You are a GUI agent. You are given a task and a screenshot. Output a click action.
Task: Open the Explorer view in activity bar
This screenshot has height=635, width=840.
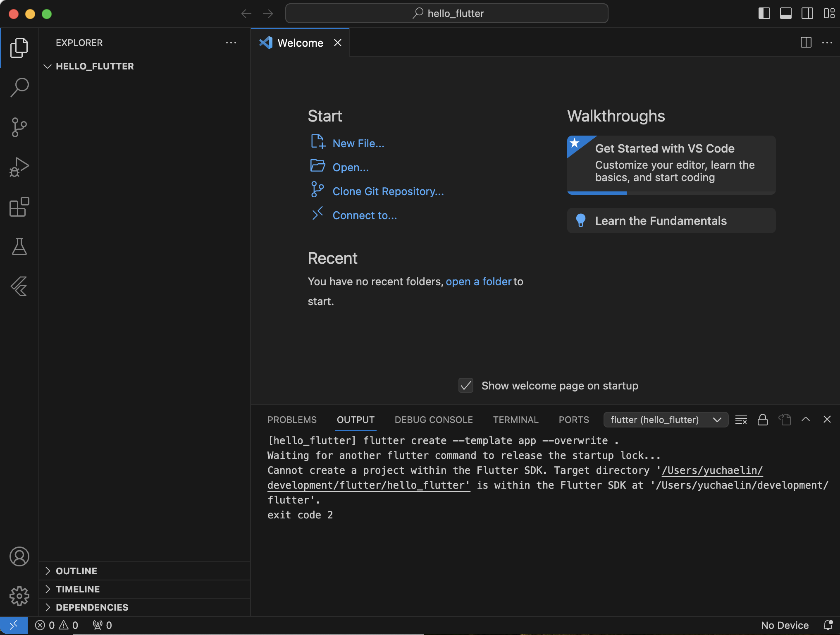tap(19, 48)
